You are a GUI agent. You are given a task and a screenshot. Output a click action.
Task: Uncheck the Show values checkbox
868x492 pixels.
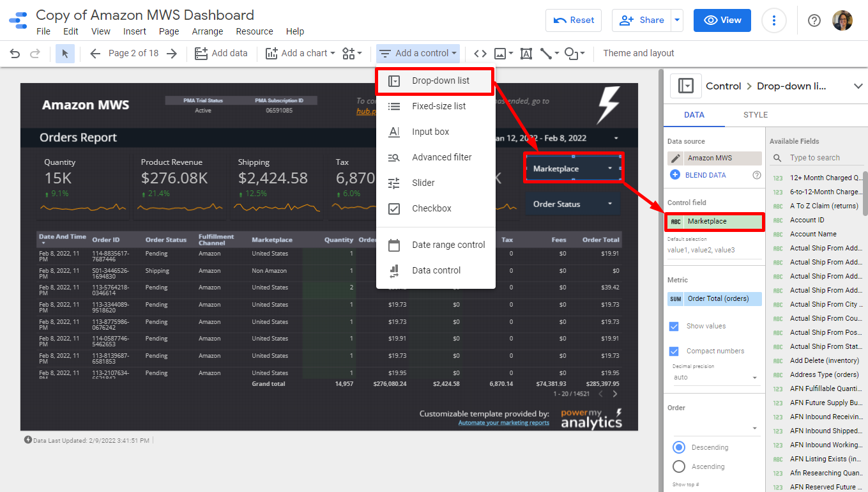674,327
